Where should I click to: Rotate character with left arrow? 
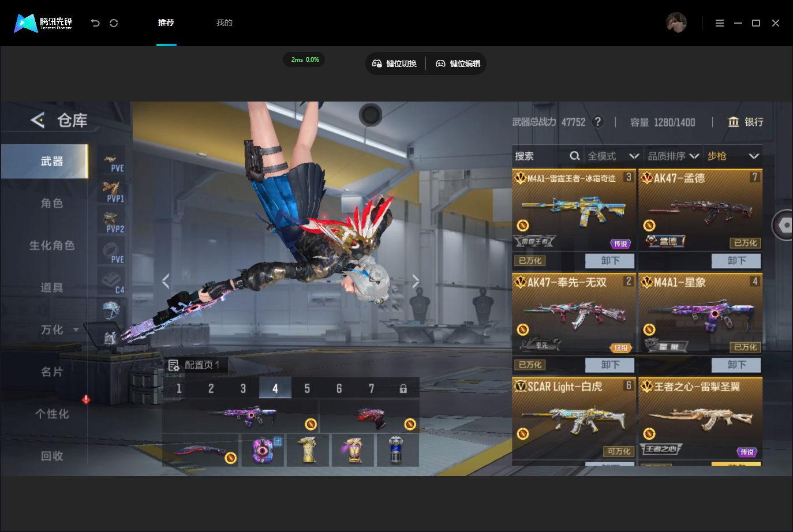(166, 281)
